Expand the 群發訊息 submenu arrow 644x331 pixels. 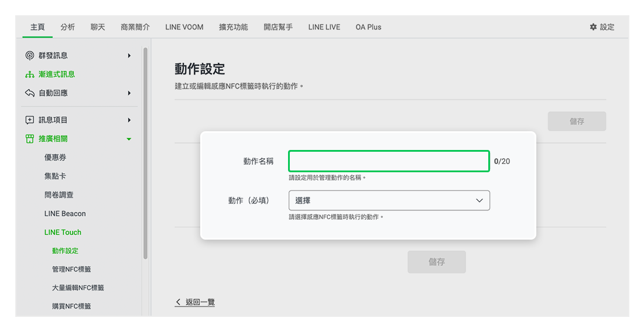[x=129, y=56]
